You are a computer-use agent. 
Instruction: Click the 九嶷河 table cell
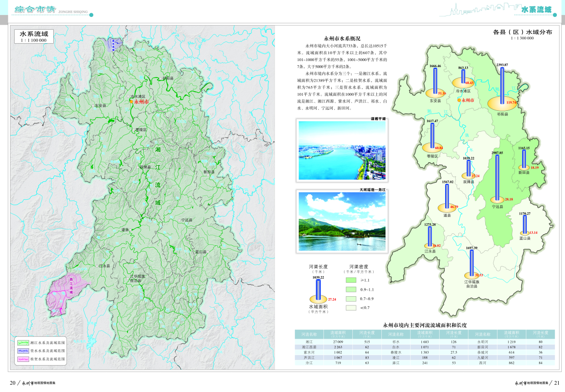(x=483, y=358)
